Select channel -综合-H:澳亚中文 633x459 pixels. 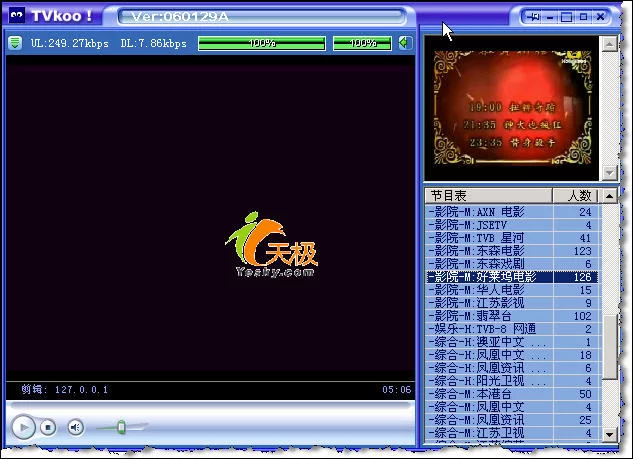pyautogui.click(x=512, y=342)
